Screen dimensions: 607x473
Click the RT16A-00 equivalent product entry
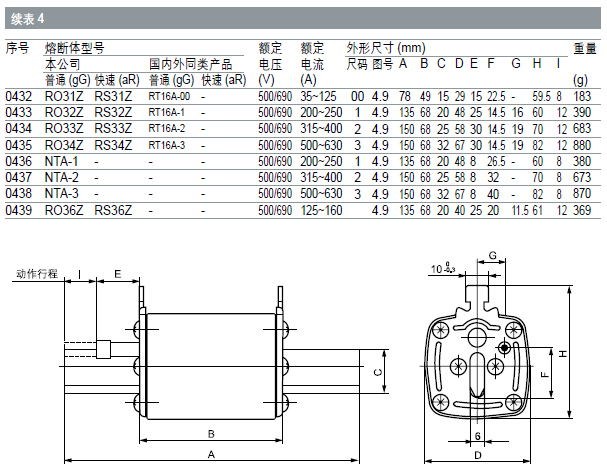point(168,96)
